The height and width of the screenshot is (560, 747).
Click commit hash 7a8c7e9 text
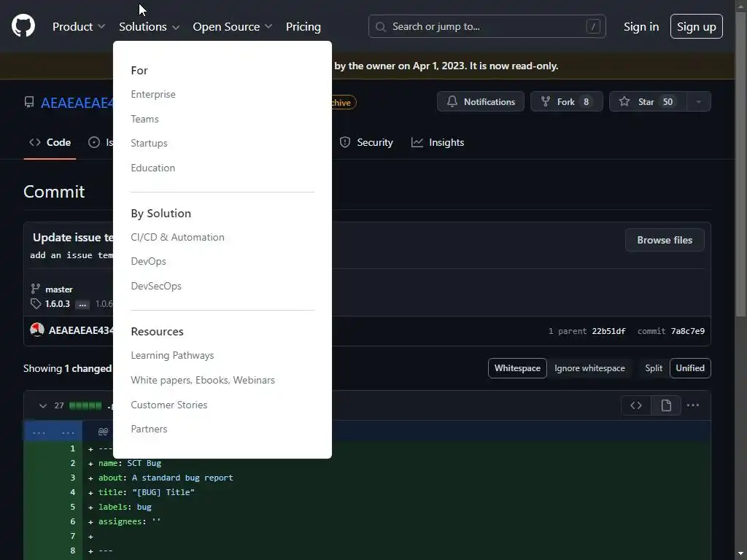click(x=687, y=331)
